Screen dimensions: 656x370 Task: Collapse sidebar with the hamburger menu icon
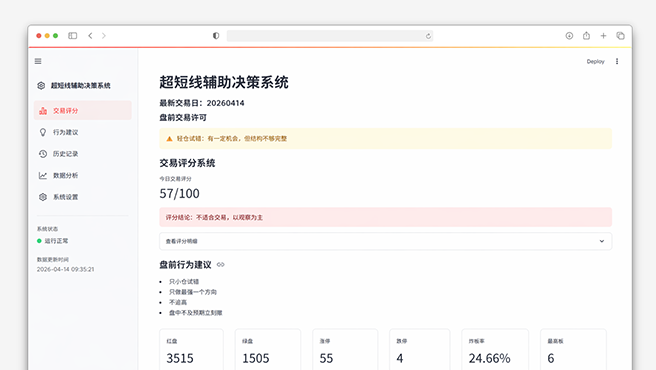coord(38,62)
